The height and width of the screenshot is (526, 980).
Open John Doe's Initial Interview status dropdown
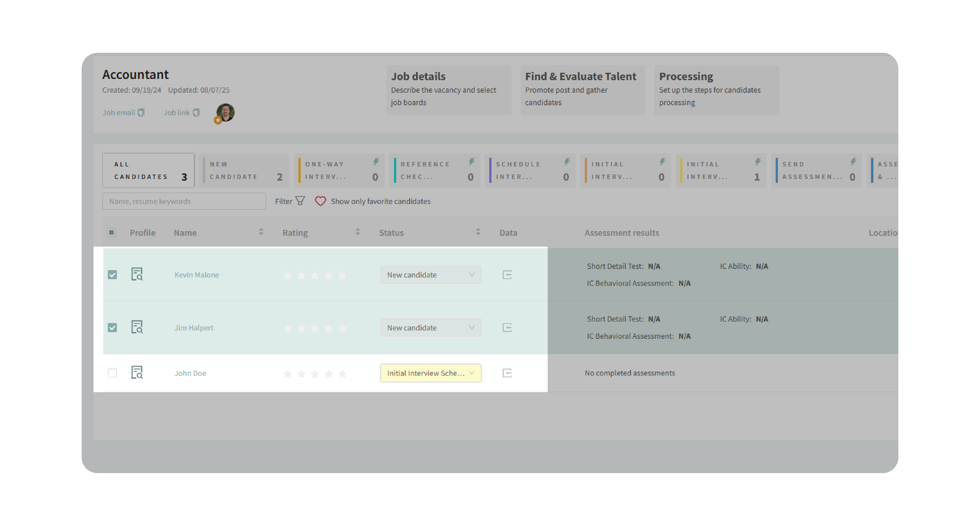coord(430,373)
